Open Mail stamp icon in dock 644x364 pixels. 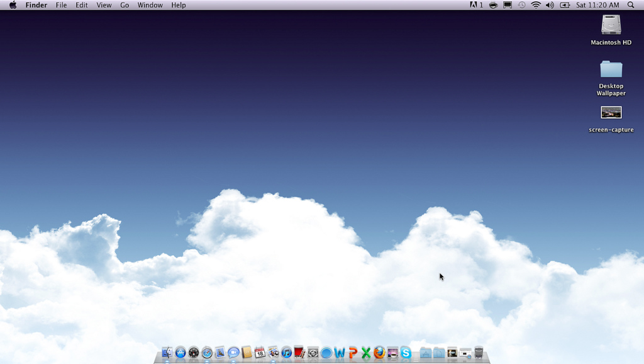220,353
